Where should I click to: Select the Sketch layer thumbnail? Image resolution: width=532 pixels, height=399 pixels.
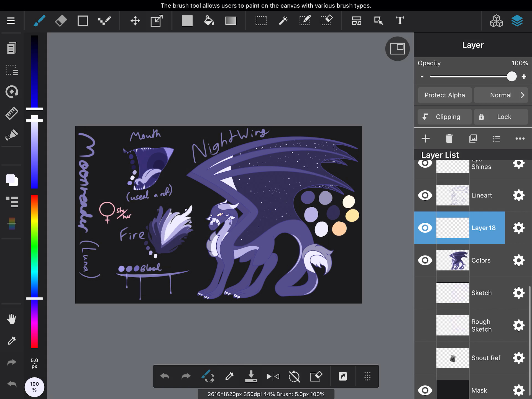pyautogui.click(x=452, y=293)
